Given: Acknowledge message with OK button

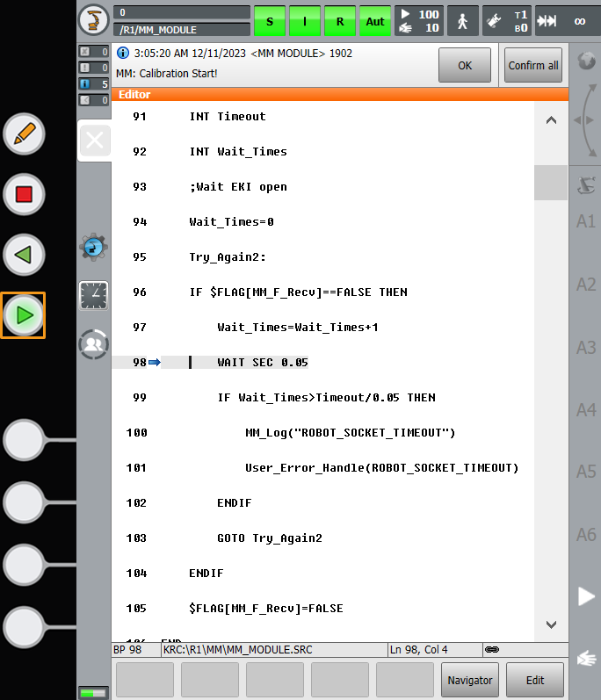Looking at the screenshot, I should pyautogui.click(x=465, y=65).
